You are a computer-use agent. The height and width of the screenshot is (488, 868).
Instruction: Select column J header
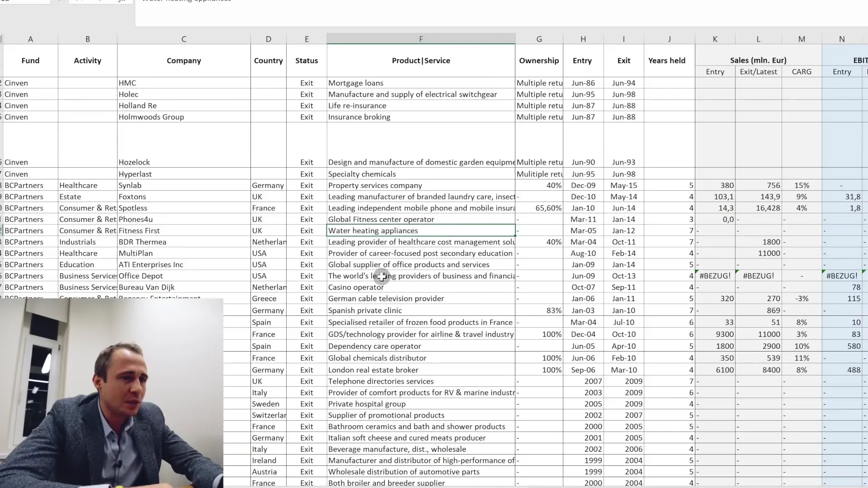pyautogui.click(x=669, y=39)
